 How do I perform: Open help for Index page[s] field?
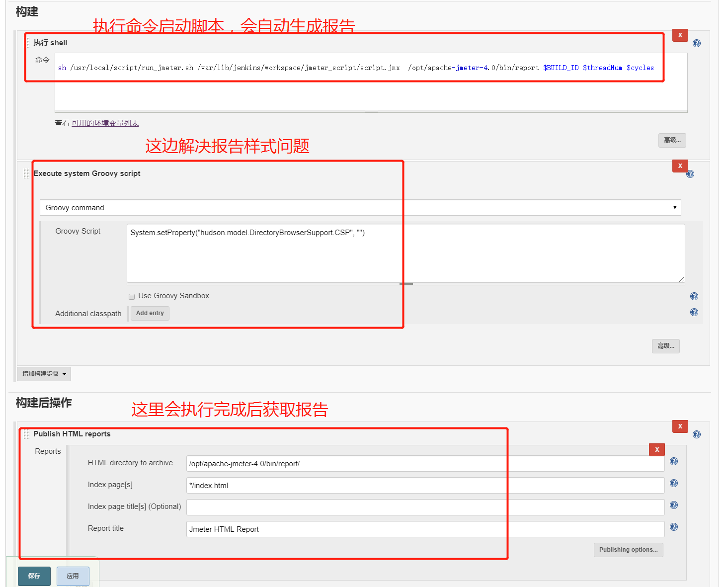[674, 483]
